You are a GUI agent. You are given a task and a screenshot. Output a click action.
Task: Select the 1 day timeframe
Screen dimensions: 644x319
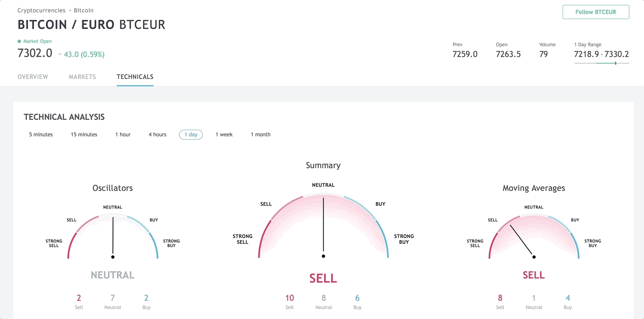[x=191, y=135]
